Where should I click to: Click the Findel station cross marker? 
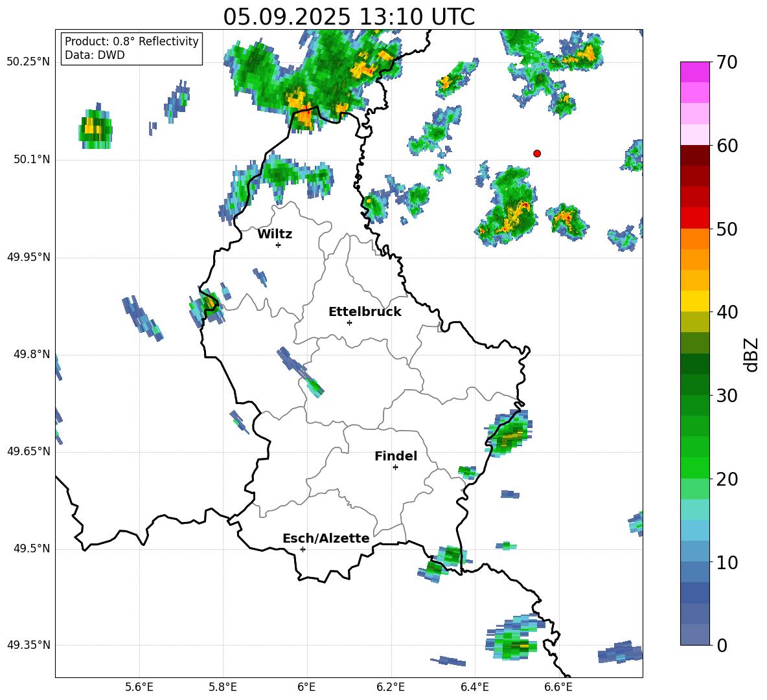(395, 467)
